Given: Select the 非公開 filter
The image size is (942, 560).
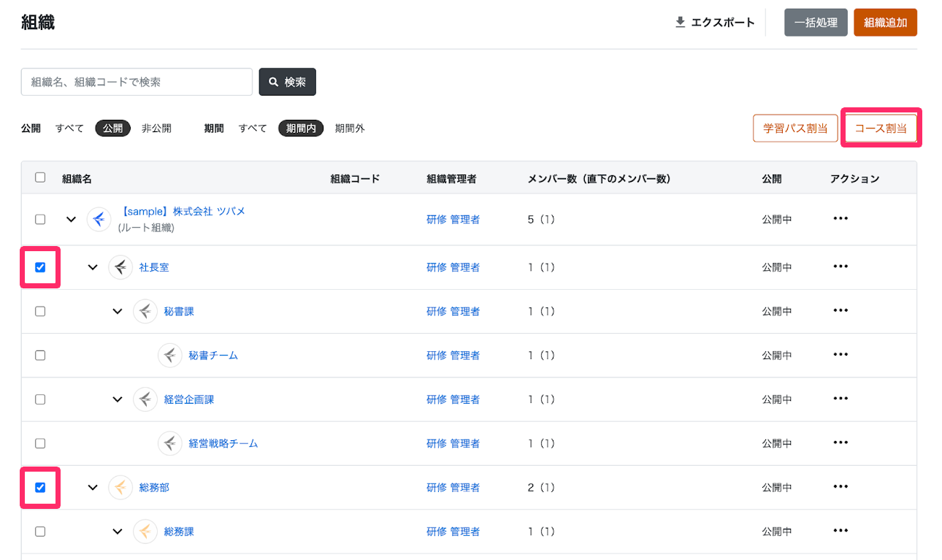Looking at the screenshot, I should coord(156,129).
